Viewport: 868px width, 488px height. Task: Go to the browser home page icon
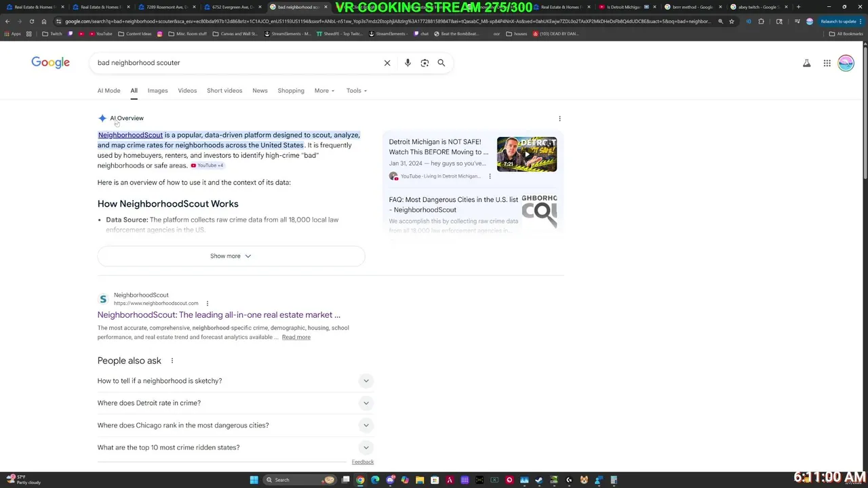(44, 21)
